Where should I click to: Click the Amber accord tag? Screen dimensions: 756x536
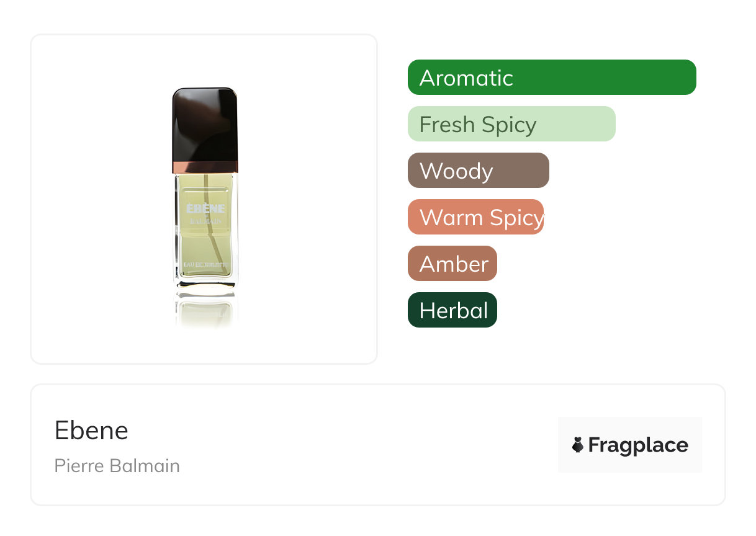(452, 264)
